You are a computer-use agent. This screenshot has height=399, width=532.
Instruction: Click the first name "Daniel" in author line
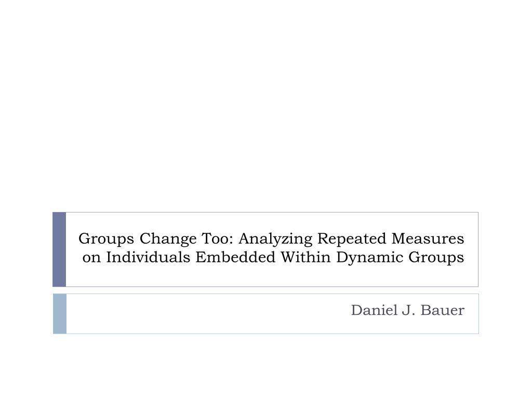374,310
